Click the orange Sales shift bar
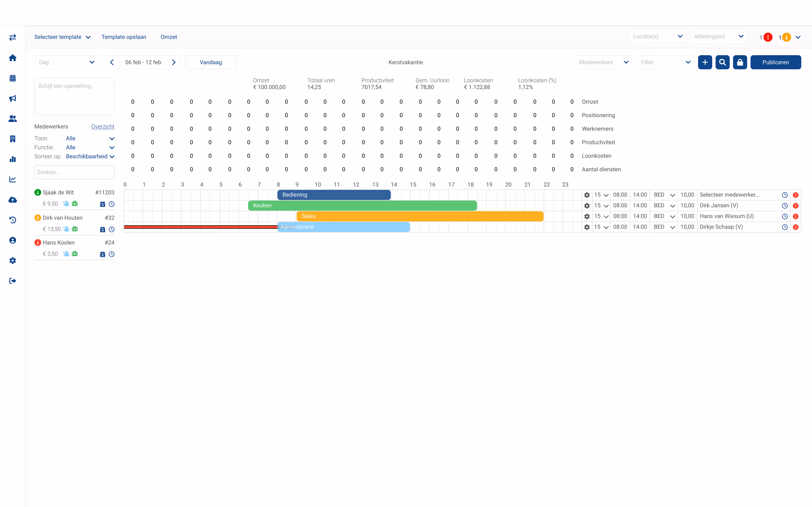This screenshot has height=507, width=812. pos(420,216)
